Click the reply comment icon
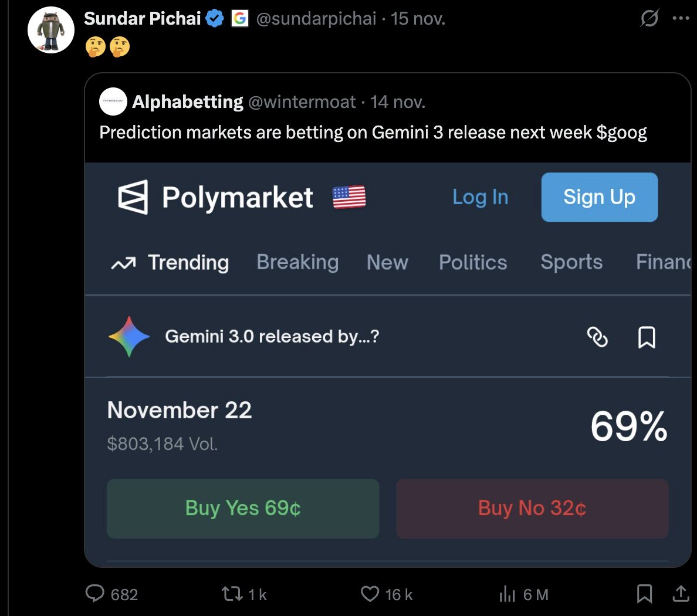 (95, 594)
